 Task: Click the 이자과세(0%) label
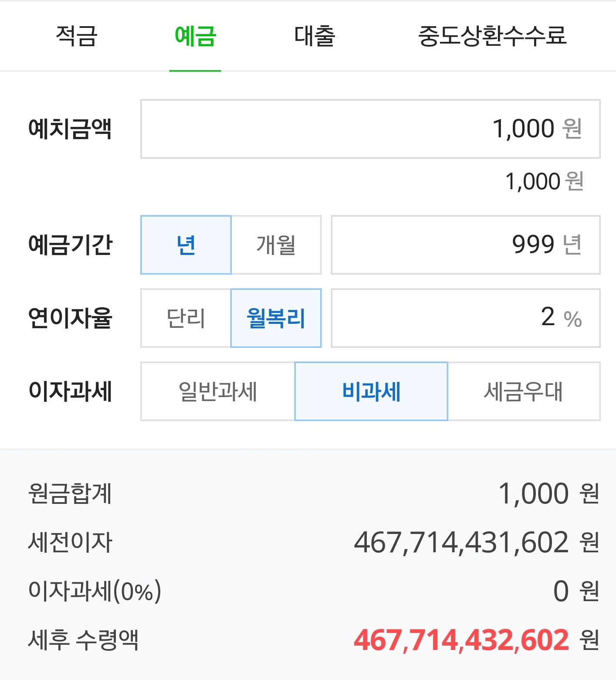pyautogui.click(x=95, y=592)
